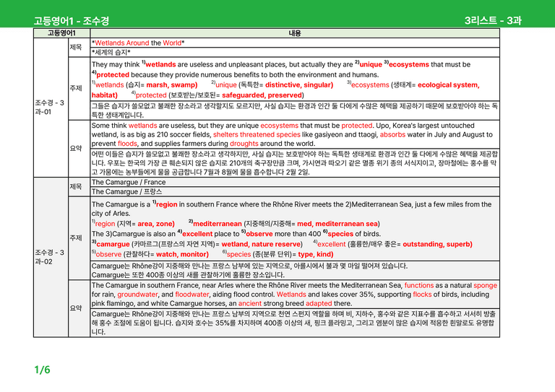Click the The Camargue / France title cell
555x392 pixels.
295,182
